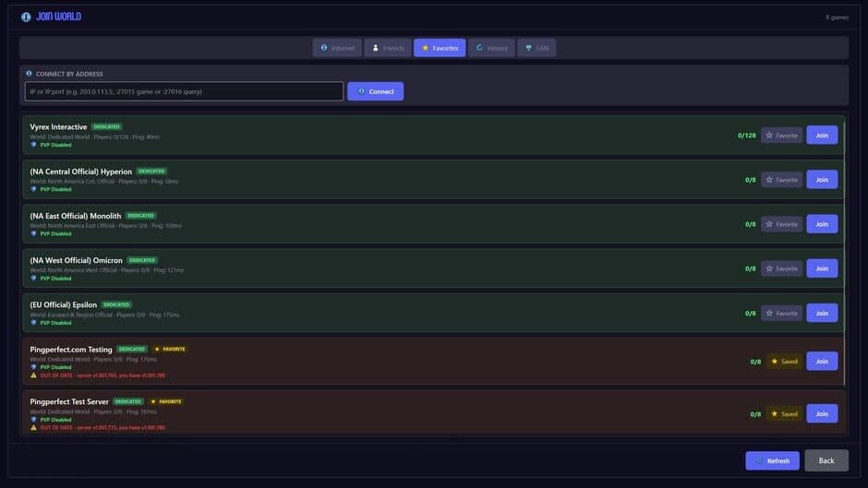Click the clock icon on History tab
The image size is (868, 488).
pyautogui.click(x=479, y=48)
